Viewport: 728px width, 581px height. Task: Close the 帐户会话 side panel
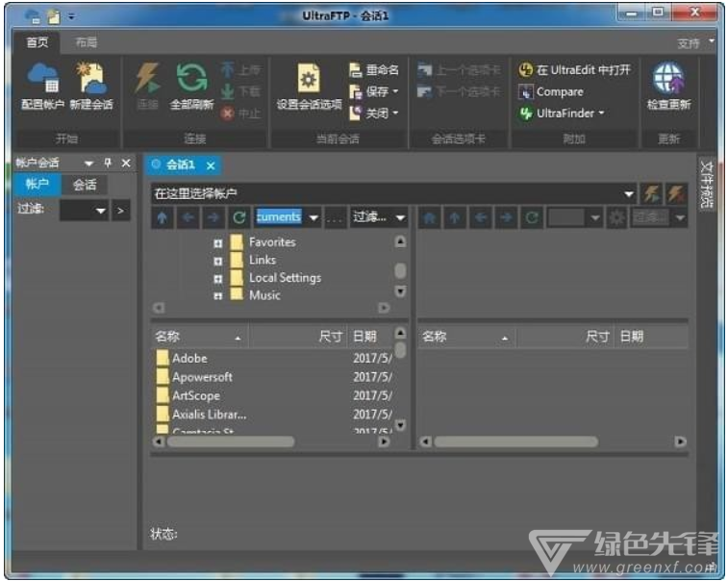pyautogui.click(x=126, y=163)
